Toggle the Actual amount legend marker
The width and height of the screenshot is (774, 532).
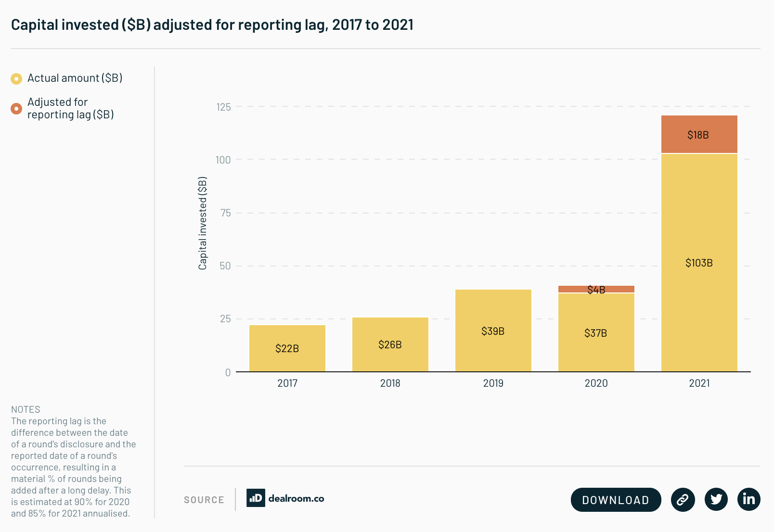tap(16, 78)
